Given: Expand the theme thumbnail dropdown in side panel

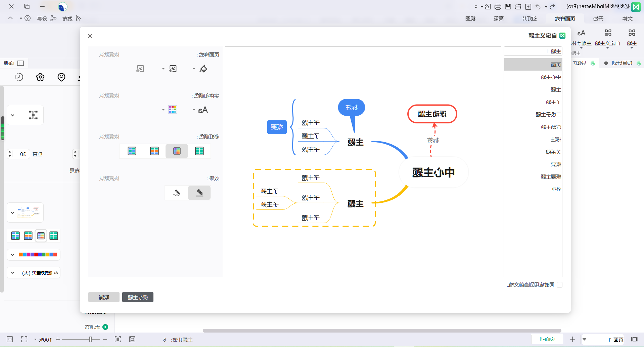Looking at the screenshot, I should (12, 213).
